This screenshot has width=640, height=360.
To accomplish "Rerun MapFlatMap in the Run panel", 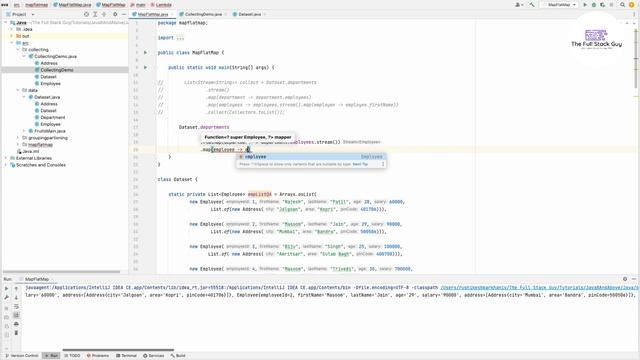I will (6, 289).
